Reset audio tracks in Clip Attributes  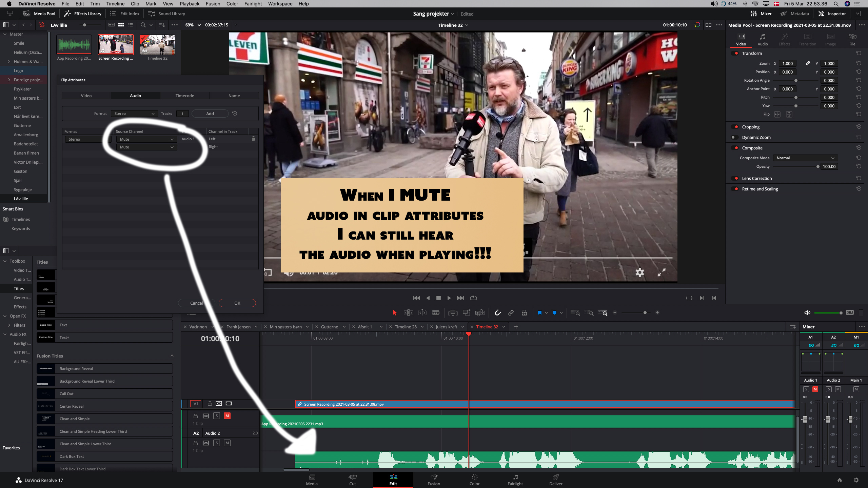point(235,114)
